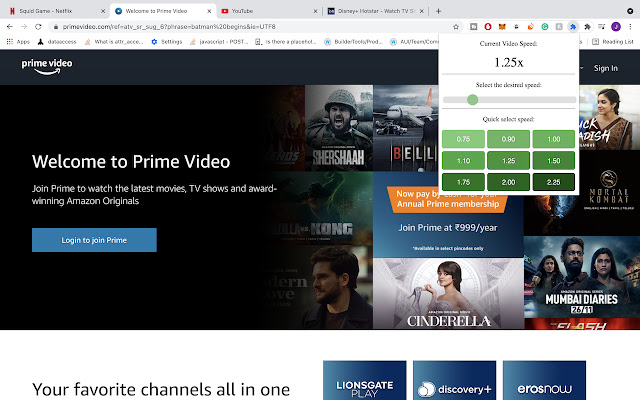The height and width of the screenshot is (400, 640).
Task: Reload the page using refresh icon
Action: click(38, 26)
